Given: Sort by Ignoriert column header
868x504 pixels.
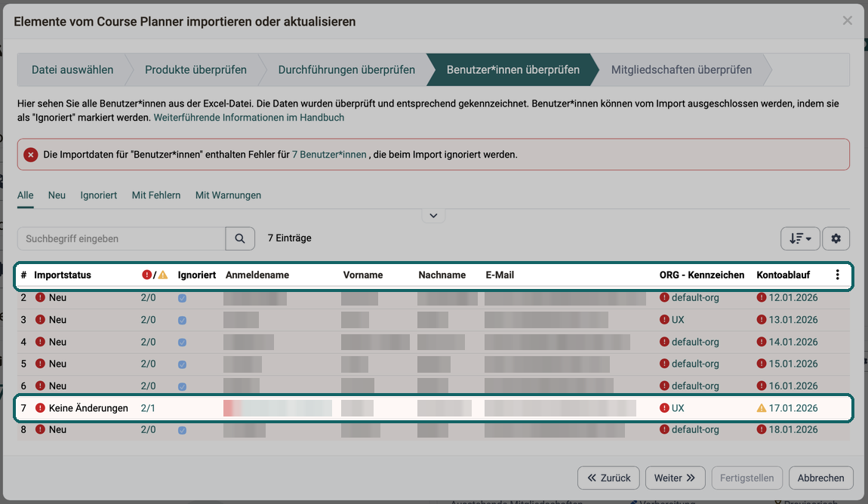Looking at the screenshot, I should 196,275.
